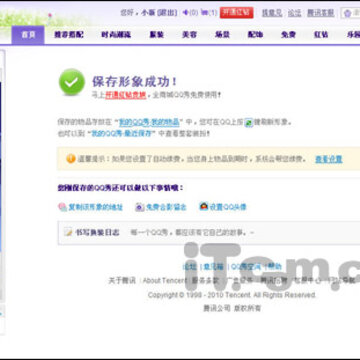The image size is (360, 360).
Task: Go to the 美容 tab
Action: [x=189, y=35]
